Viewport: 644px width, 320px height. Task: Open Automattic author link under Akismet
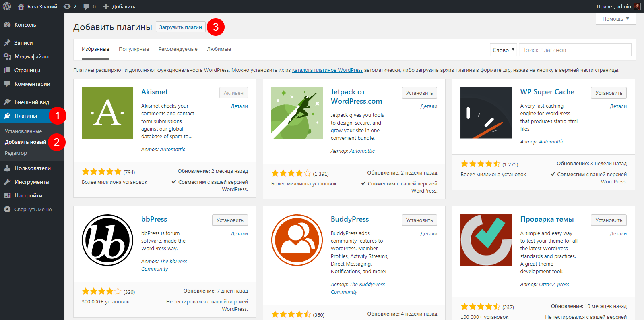[173, 150]
